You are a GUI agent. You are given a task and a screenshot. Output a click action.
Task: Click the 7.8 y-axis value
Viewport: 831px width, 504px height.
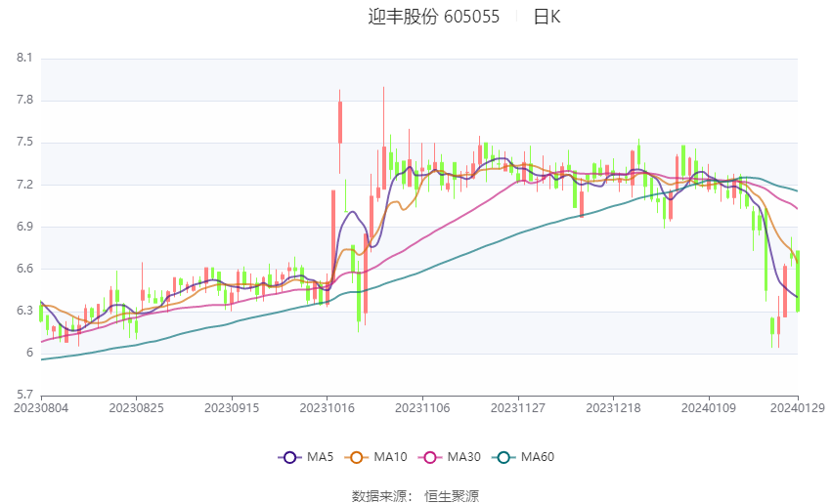pos(24,100)
